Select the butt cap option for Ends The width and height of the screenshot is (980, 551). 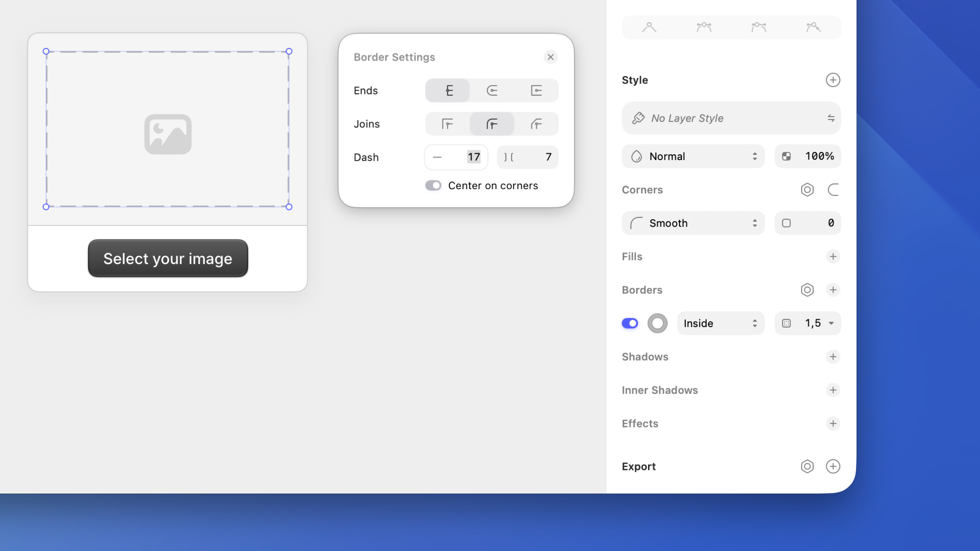448,91
